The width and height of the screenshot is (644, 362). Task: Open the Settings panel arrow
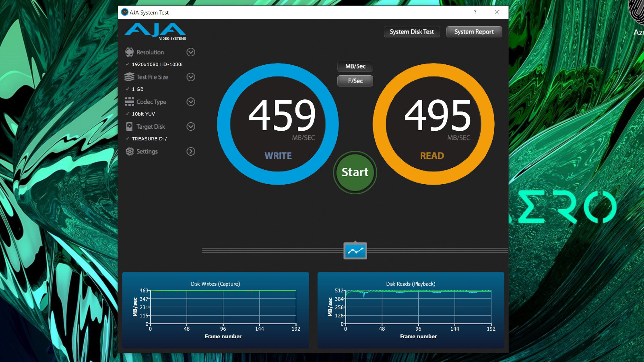click(x=191, y=151)
